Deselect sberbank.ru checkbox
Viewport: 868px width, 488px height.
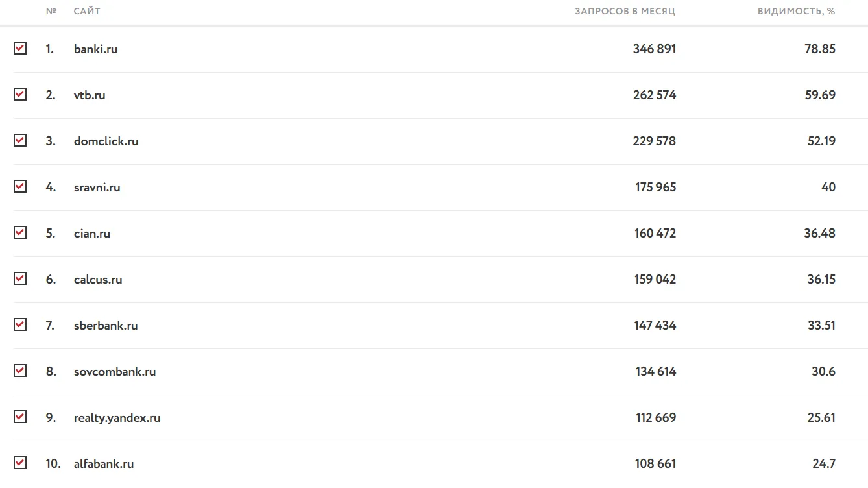tap(20, 324)
